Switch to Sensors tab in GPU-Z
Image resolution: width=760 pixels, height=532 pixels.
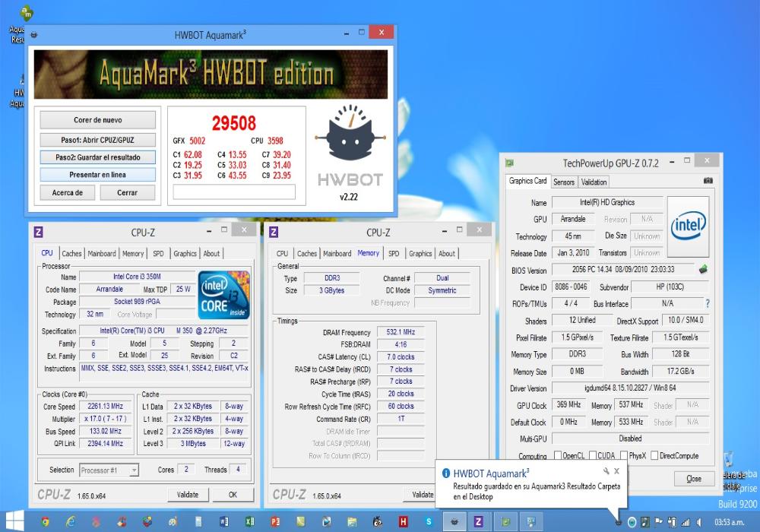coord(564,182)
